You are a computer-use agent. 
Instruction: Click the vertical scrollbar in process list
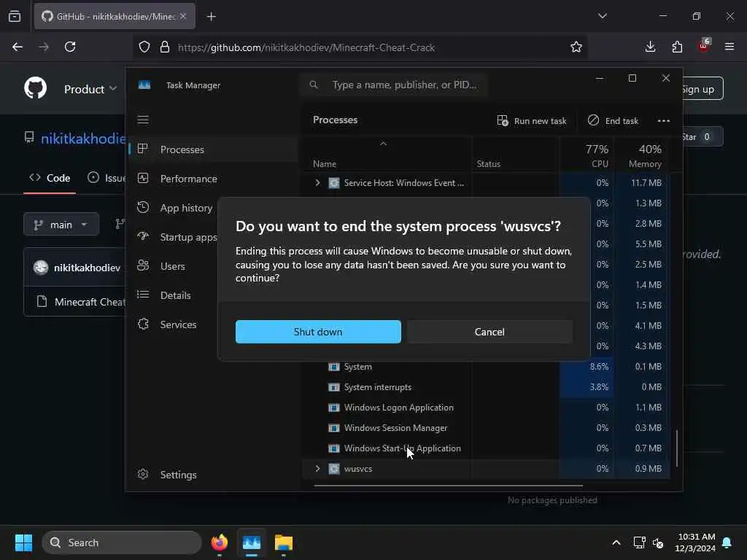pyautogui.click(x=676, y=448)
